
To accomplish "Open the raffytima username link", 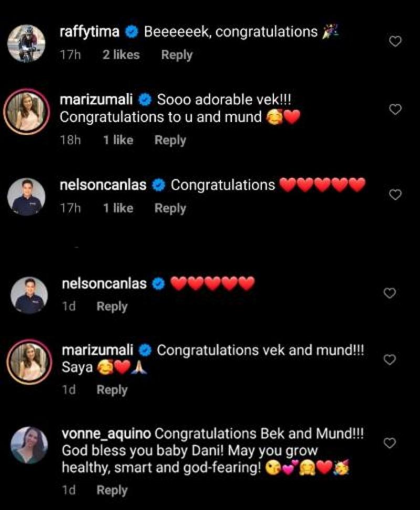I will (90, 32).
